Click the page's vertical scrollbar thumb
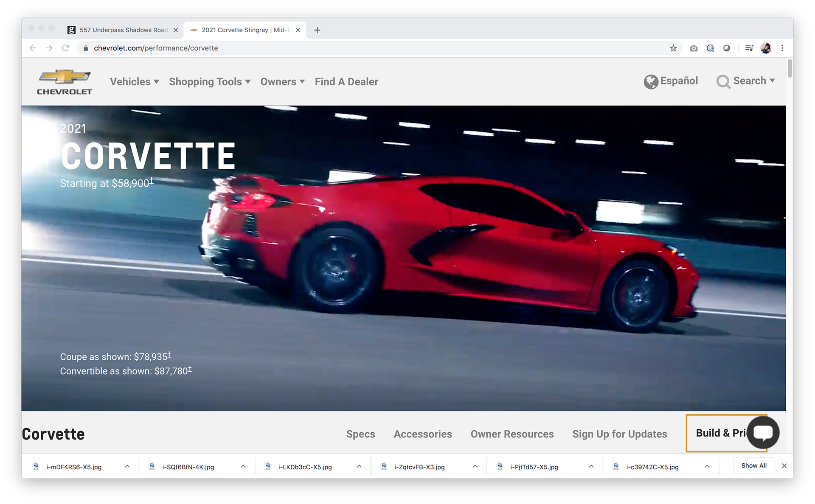Image resolution: width=815 pixels, height=504 pixels. pyautogui.click(x=790, y=68)
